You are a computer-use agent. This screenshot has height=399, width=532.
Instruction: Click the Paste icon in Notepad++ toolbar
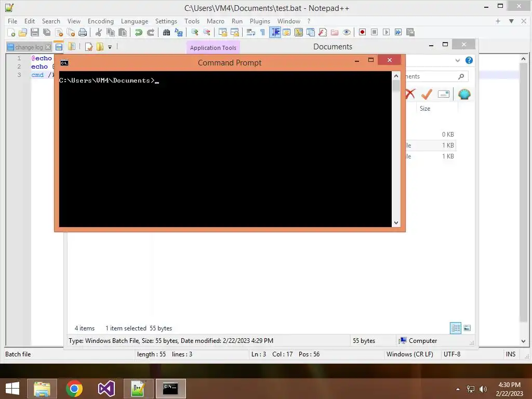(123, 32)
